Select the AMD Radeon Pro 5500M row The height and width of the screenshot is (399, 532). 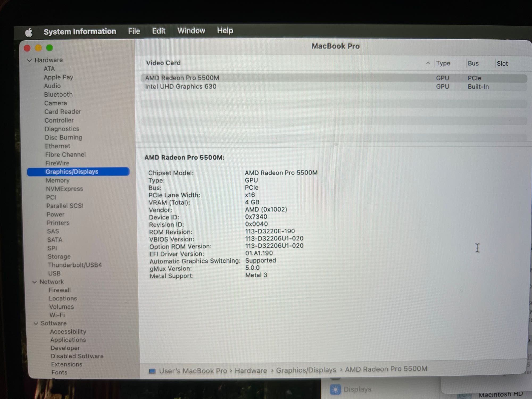pos(334,78)
